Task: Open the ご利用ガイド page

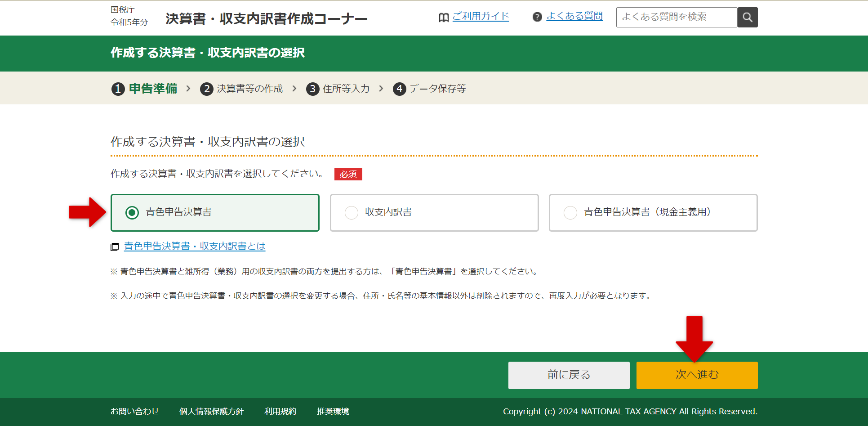Action: coord(480,16)
